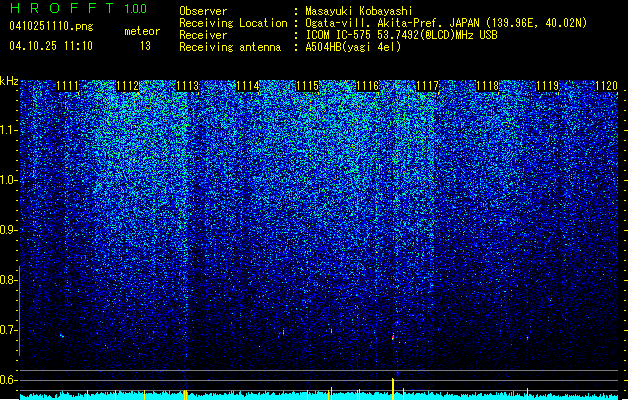This screenshot has width=629, height=400.
Task: Click the kHz axis unit label
Action: 9,81
